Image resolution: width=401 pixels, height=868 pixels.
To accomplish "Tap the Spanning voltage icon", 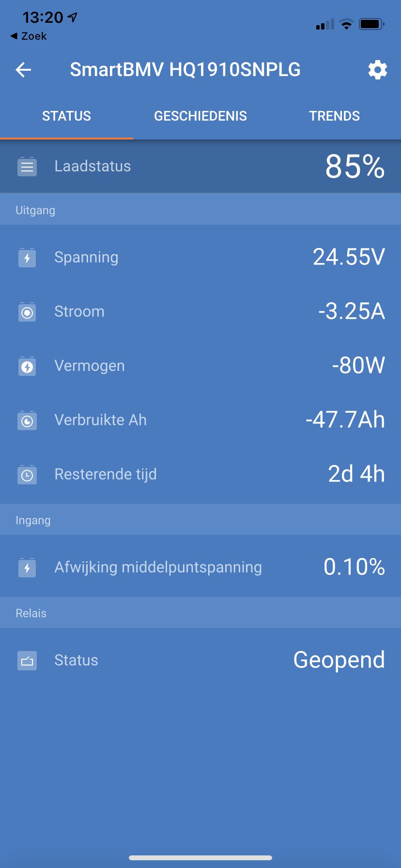I will 27,258.
